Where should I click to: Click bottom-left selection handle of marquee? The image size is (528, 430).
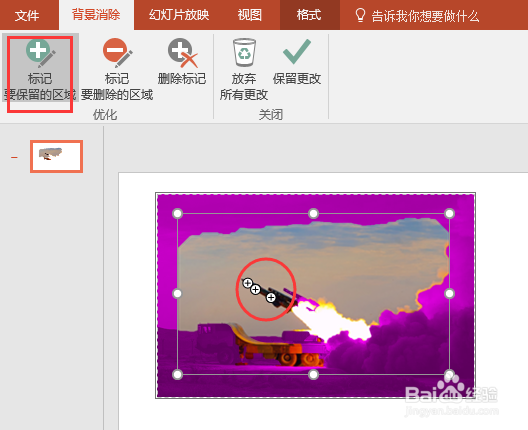[177, 374]
